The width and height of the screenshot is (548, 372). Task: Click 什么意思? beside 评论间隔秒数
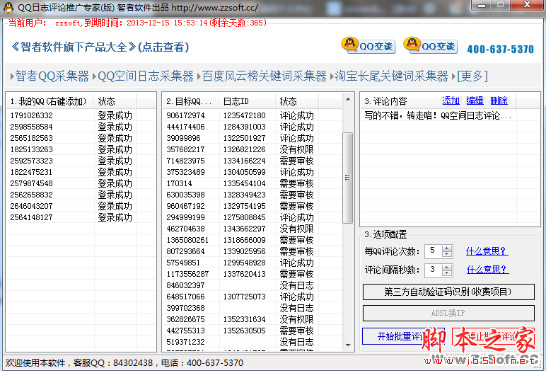488,270
